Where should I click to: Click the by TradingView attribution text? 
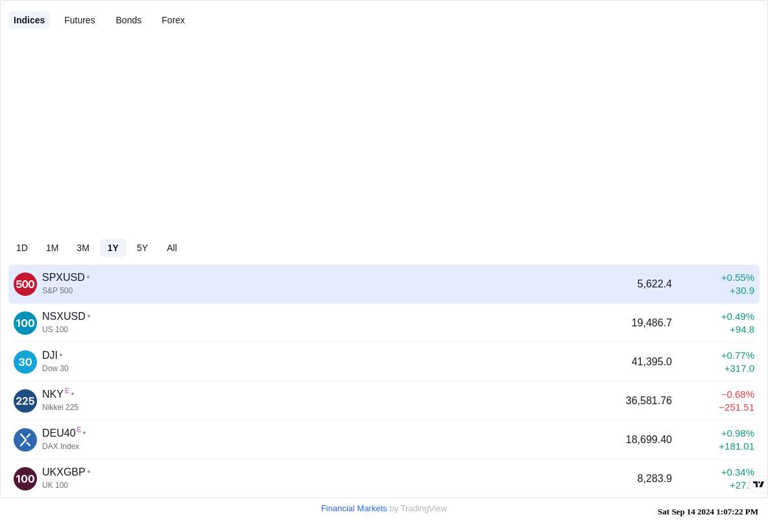coord(418,509)
